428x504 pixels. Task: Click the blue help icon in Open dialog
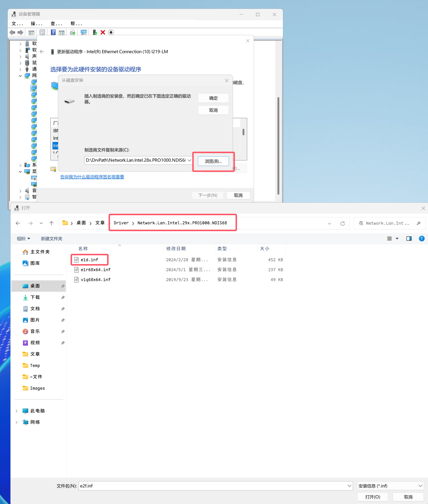coord(422,239)
